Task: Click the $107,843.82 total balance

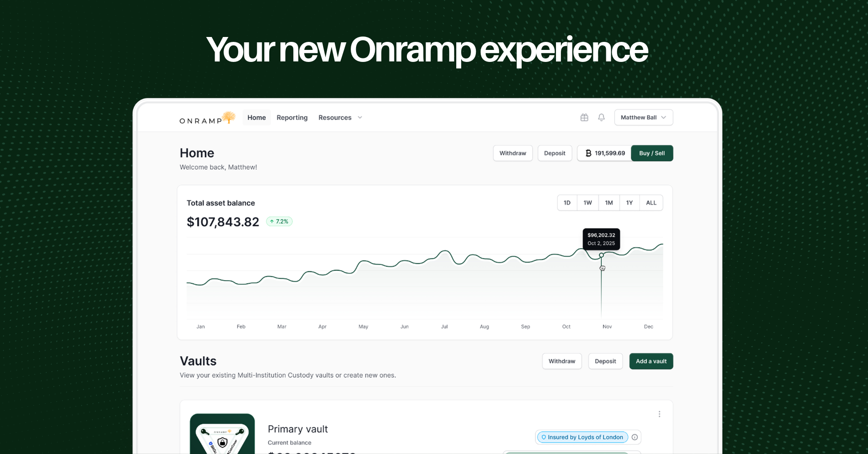Action: (223, 222)
